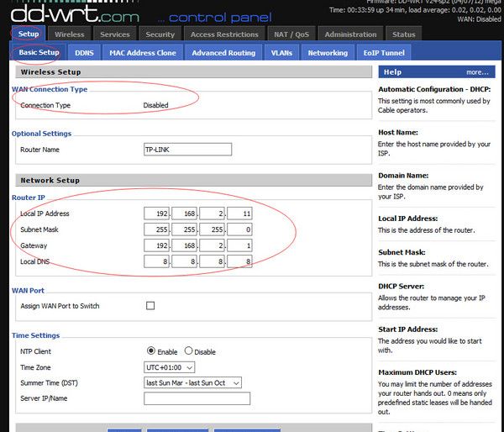Switch to the Wireless tab
The image size is (504, 432).
[x=70, y=34]
